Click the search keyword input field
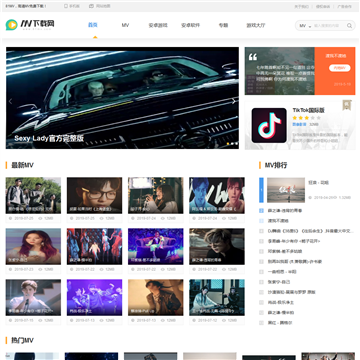 329,26
